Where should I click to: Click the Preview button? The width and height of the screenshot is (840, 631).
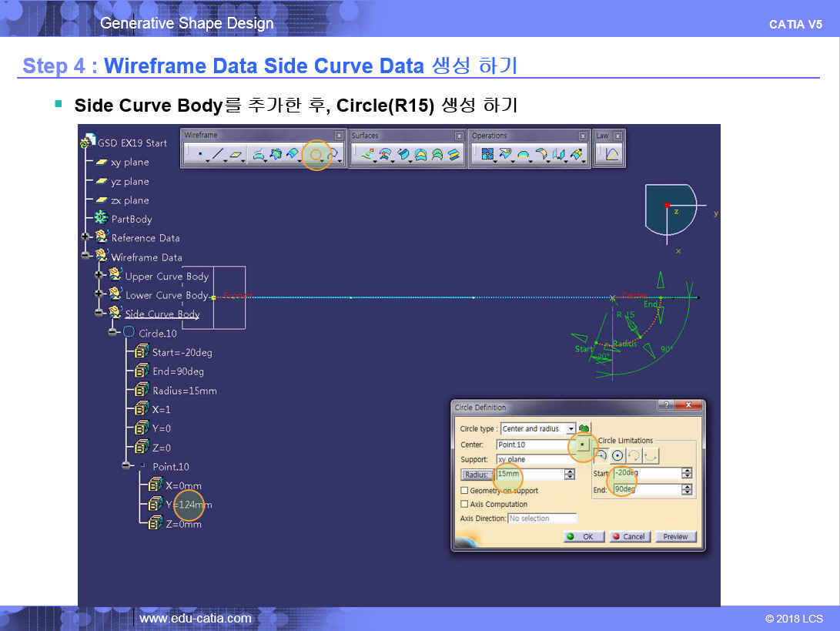pyautogui.click(x=675, y=536)
